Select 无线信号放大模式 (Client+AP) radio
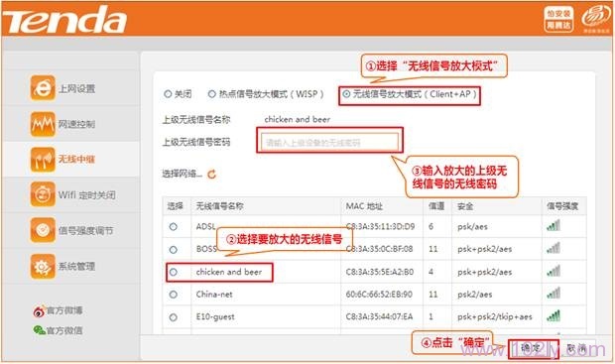This screenshot has height=364, width=615. coord(346,94)
